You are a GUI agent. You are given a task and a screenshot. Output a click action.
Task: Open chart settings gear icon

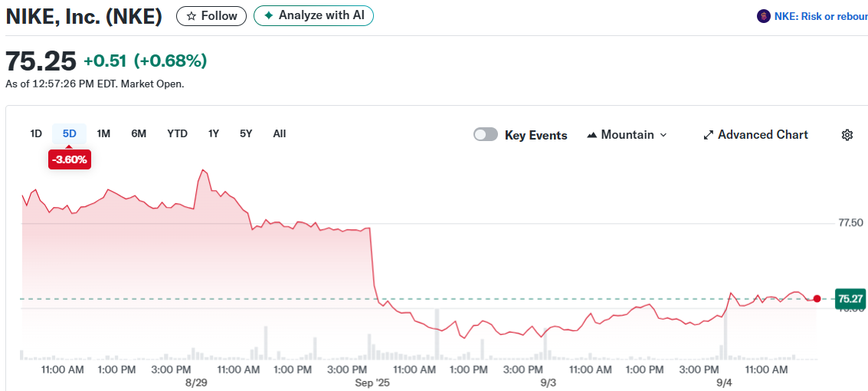point(847,135)
